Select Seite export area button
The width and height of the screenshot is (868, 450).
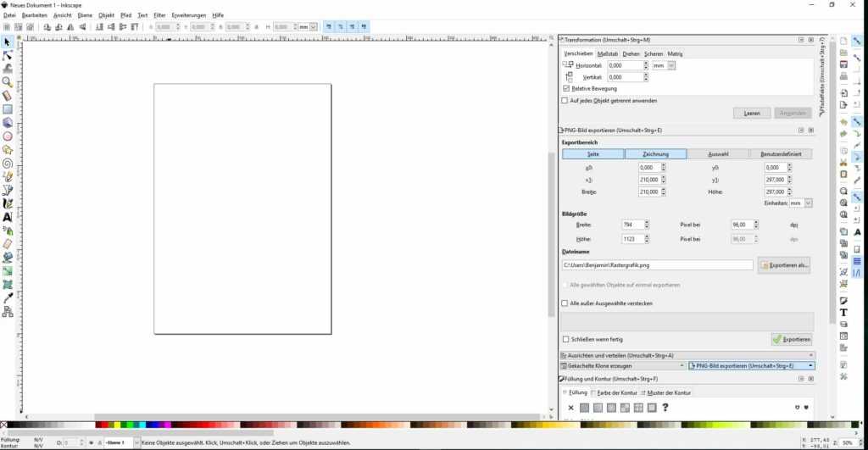pos(593,154)
